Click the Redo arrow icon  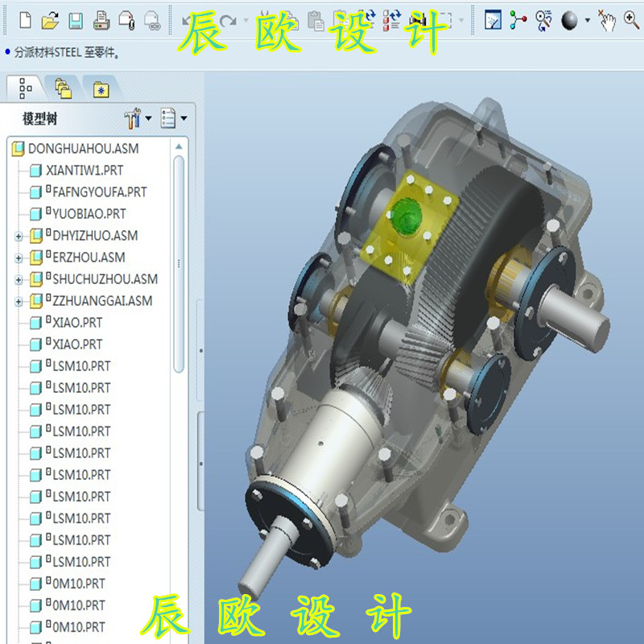click(229, 19)
